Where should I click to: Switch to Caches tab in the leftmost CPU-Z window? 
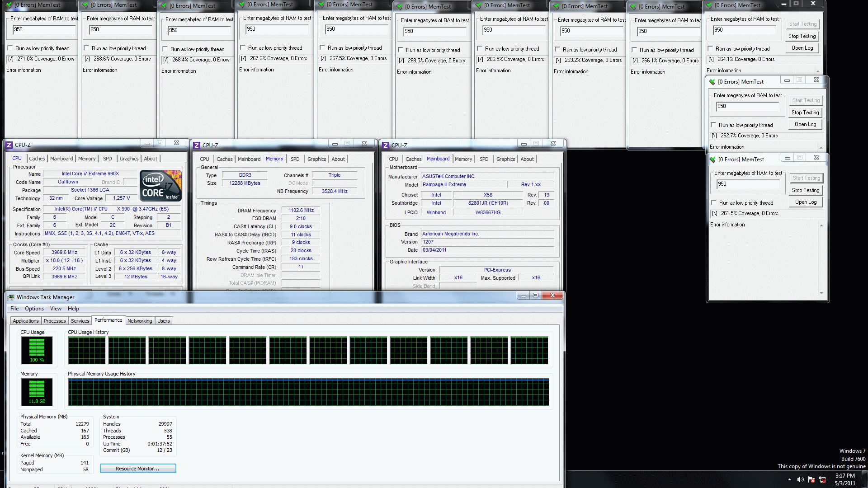point(37,159)
